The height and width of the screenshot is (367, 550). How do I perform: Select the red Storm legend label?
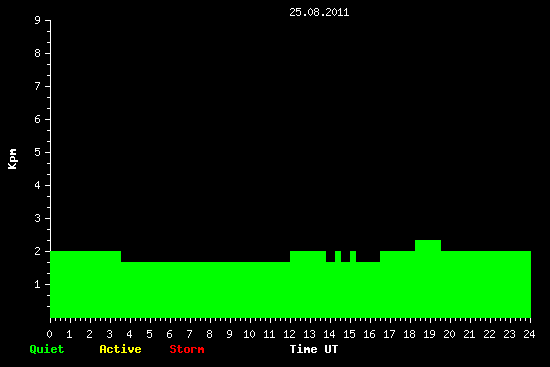[x=187, y=349]
